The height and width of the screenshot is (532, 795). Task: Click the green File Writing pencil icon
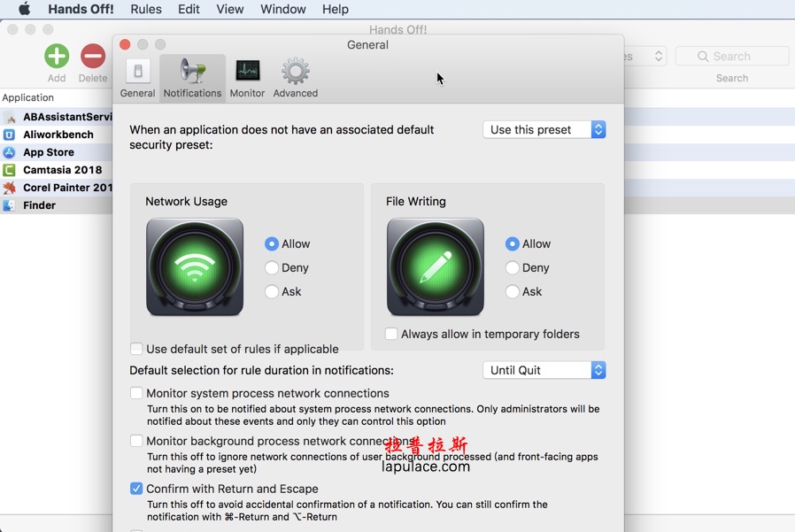[436, 267]
